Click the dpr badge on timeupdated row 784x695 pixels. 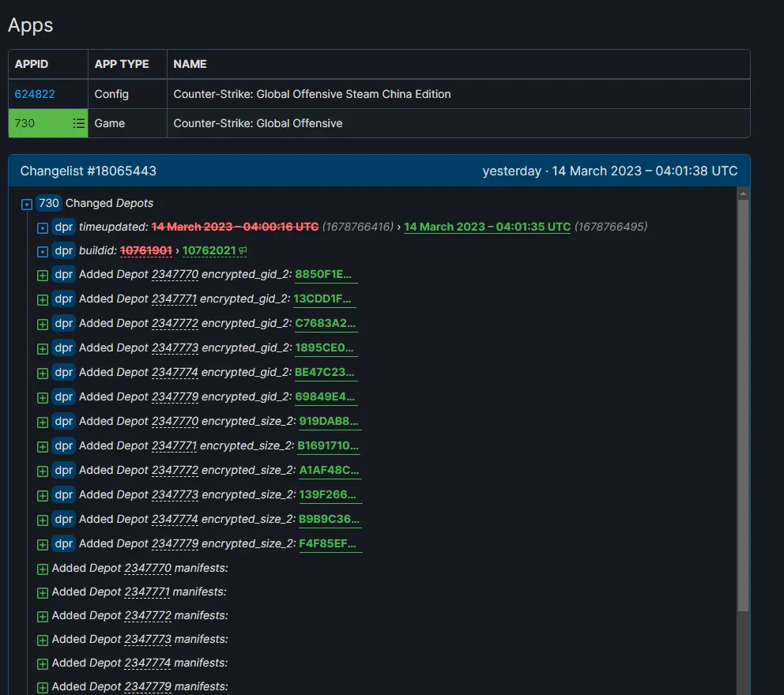(x=63, y=227)
